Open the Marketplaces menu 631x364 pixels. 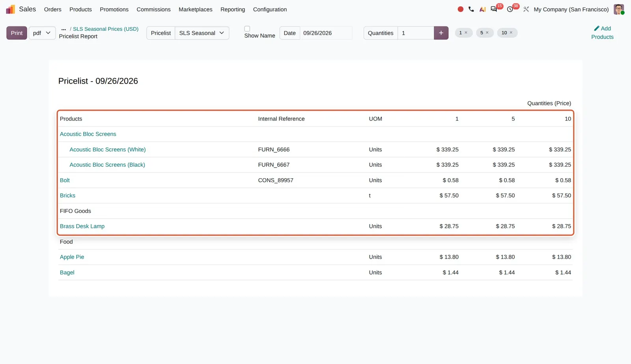coord(195,9)
